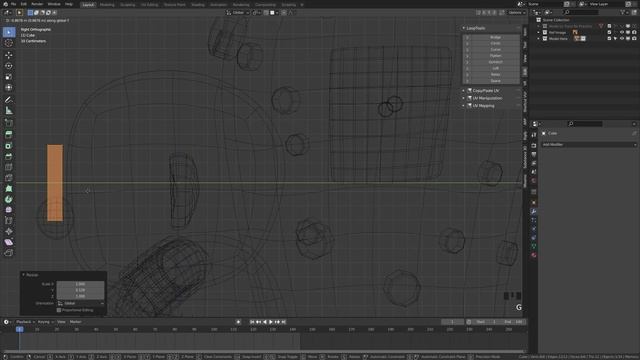Image resolution: width=640 pixels, height=360 pixels.
Task: Open the World properties tab icon
Action: pyautogui.click(x=533, y=180)
